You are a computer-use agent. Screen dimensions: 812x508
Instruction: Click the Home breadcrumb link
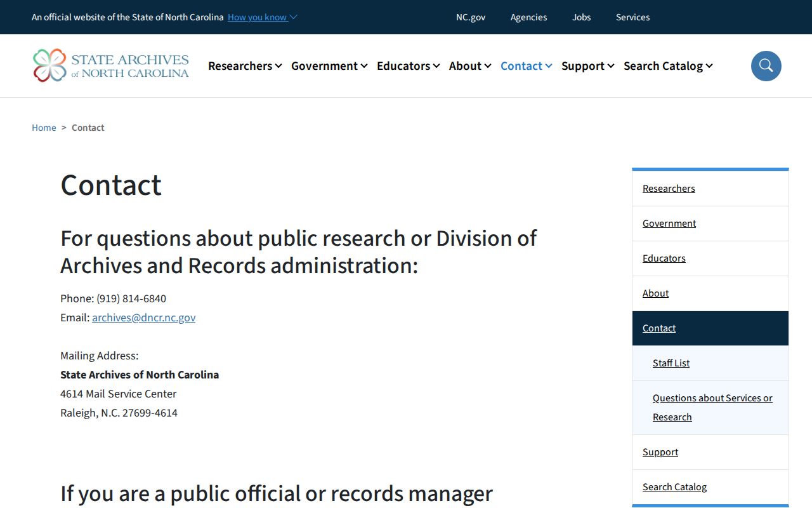pyautogui.click(x=44, y=128)
